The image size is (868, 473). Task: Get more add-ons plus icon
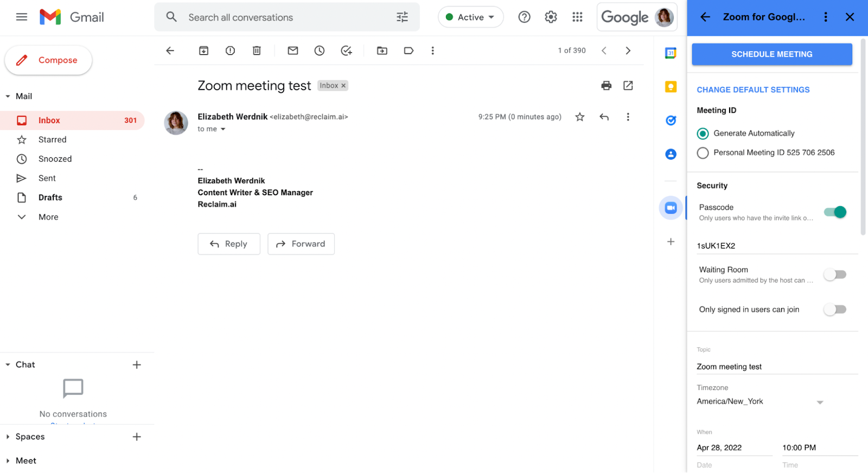(x=671, y=241)
